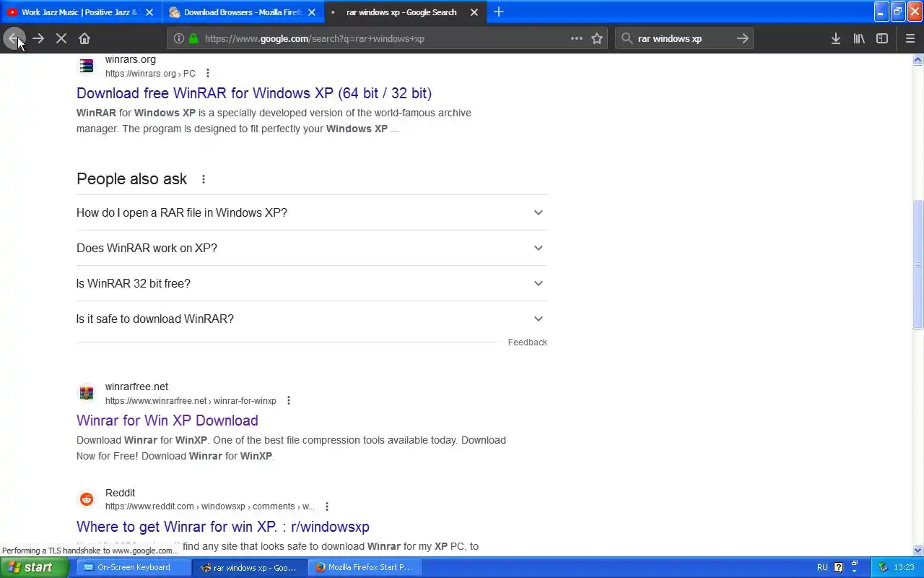Open page actions three-dot menu in address bar
The image size is (924, 578).
577,38
